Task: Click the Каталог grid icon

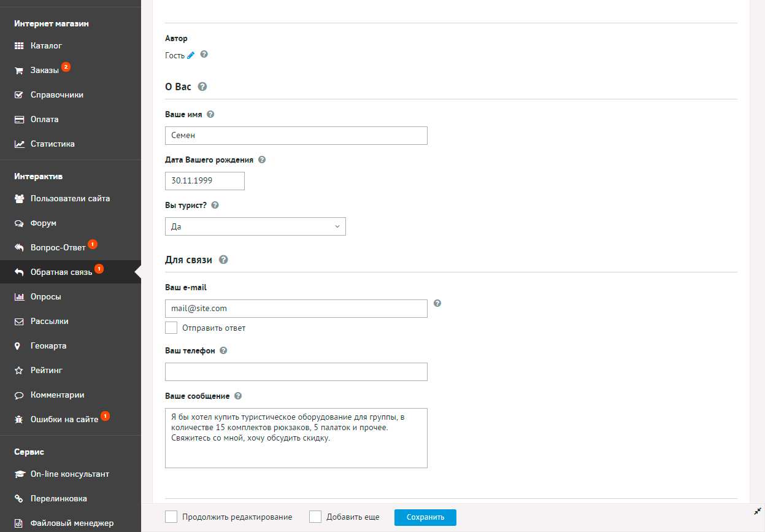Action: click(19, 45)
